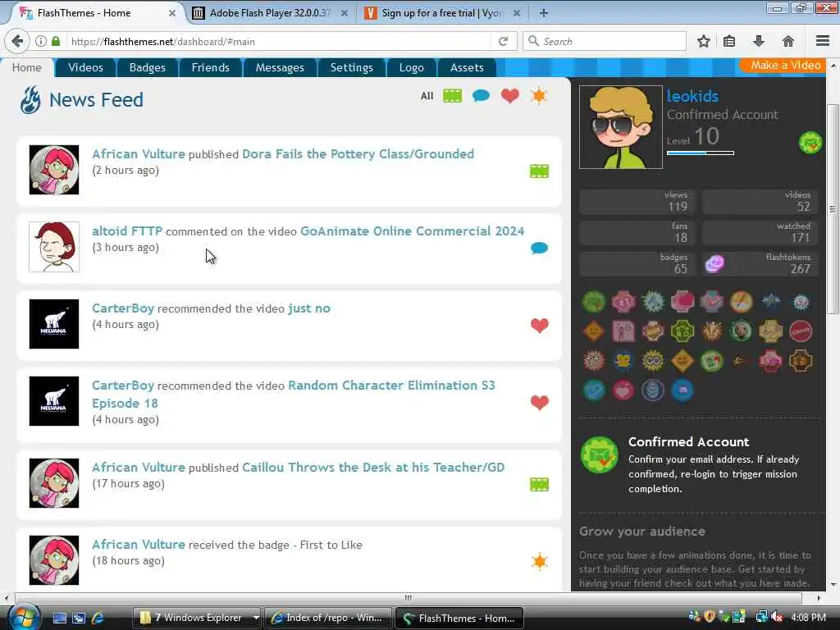The image size is (840, 630).
Task: Filter news feed by heart recommendations icon
Action: tap(510, 96)
